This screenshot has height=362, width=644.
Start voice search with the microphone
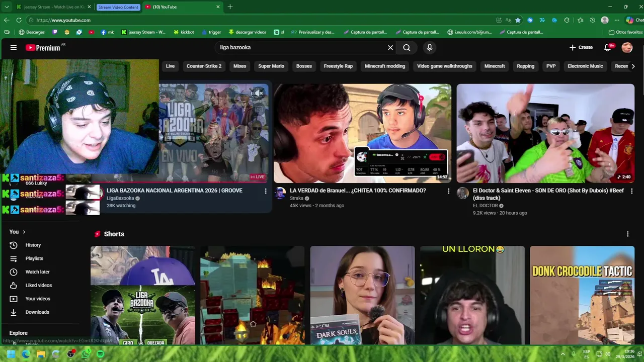(429, 48)
